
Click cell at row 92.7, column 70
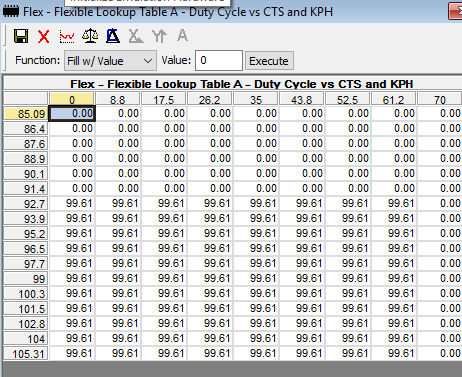pyautogui.click(x=440, y=203)
